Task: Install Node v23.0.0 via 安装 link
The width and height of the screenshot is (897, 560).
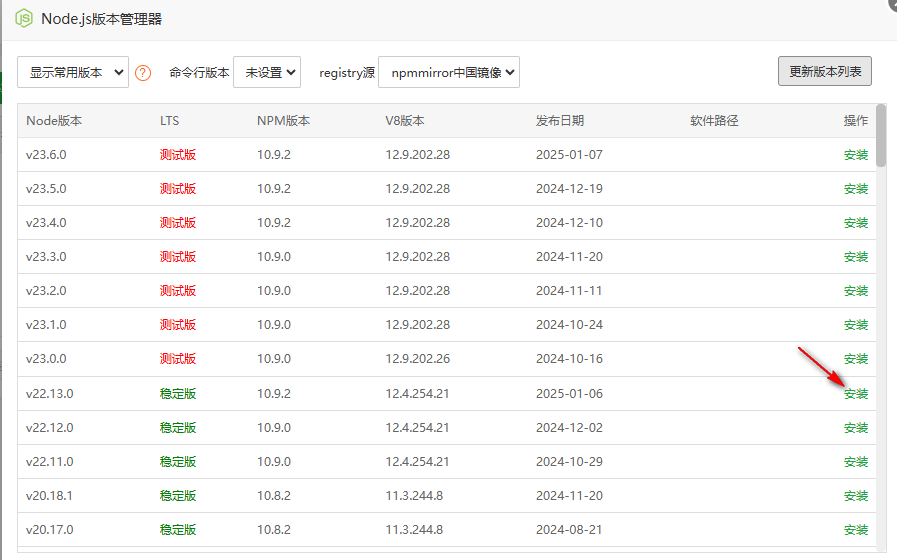Action: coord(856,359)
